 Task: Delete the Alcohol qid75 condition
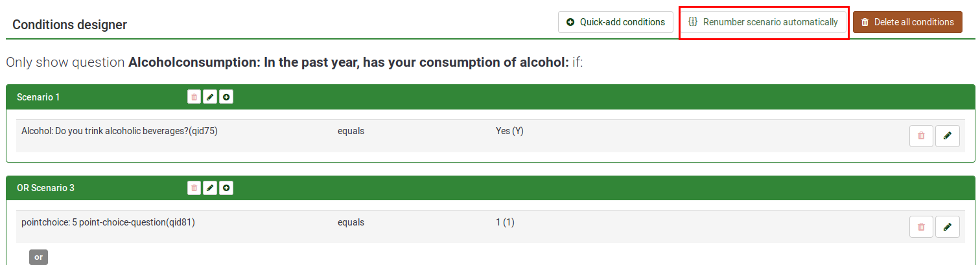(x=921, y=136)
